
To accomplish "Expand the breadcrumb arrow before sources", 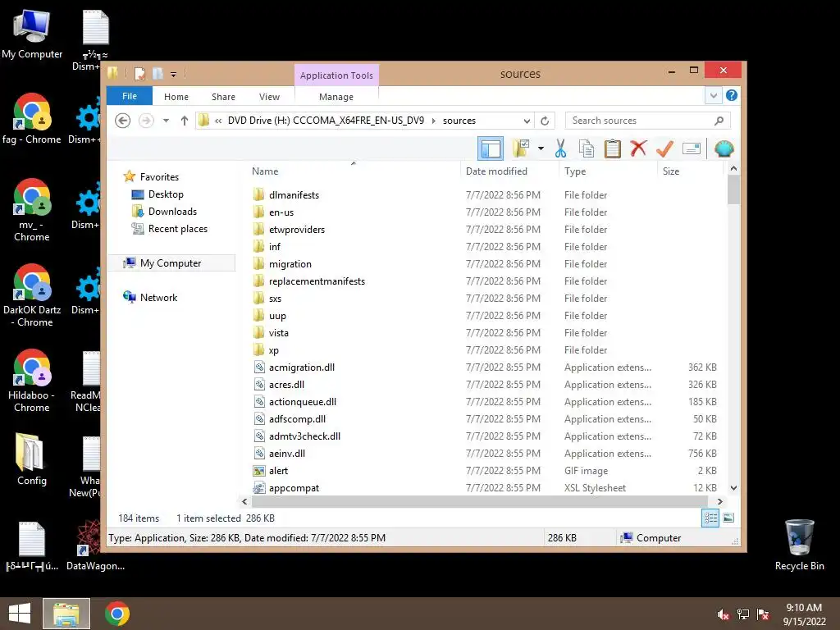I will point(434,121).
